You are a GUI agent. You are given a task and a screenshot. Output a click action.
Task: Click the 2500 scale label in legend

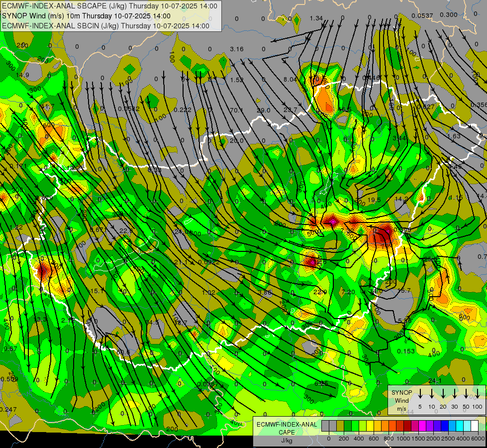[448, 439]
